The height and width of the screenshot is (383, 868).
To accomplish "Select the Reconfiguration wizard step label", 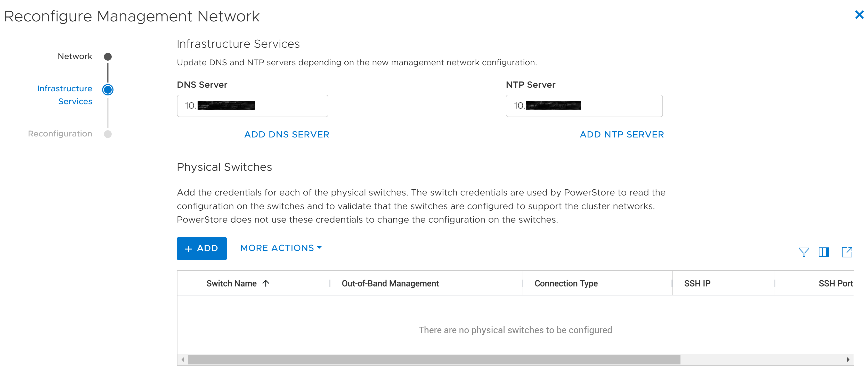I will tap(60, 134).
